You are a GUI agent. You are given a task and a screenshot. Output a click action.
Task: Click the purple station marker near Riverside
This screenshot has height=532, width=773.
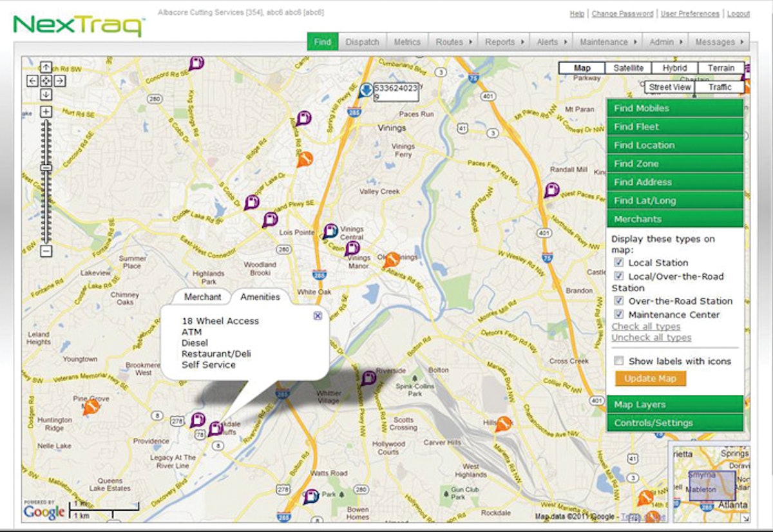(368, 377)
